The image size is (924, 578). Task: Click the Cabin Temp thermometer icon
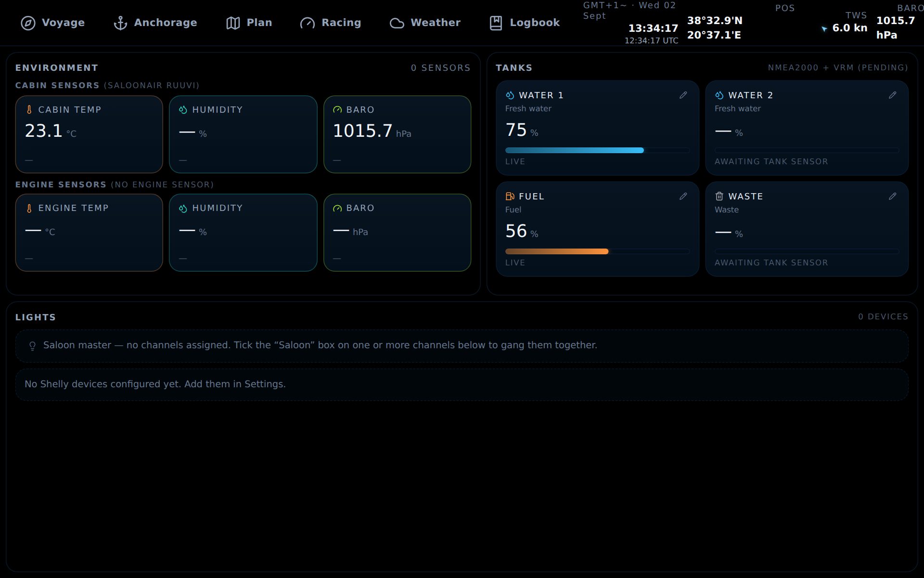29,110
